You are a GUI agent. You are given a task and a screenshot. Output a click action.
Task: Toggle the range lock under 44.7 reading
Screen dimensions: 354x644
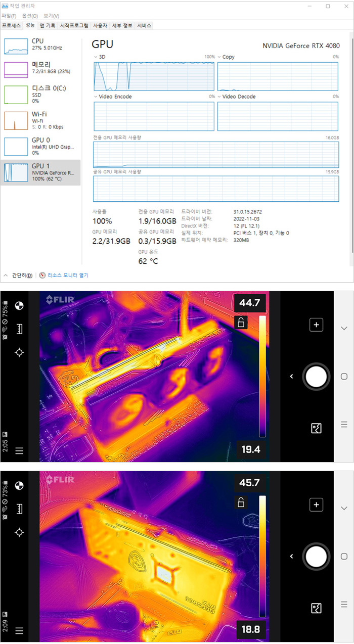point(241,322)
